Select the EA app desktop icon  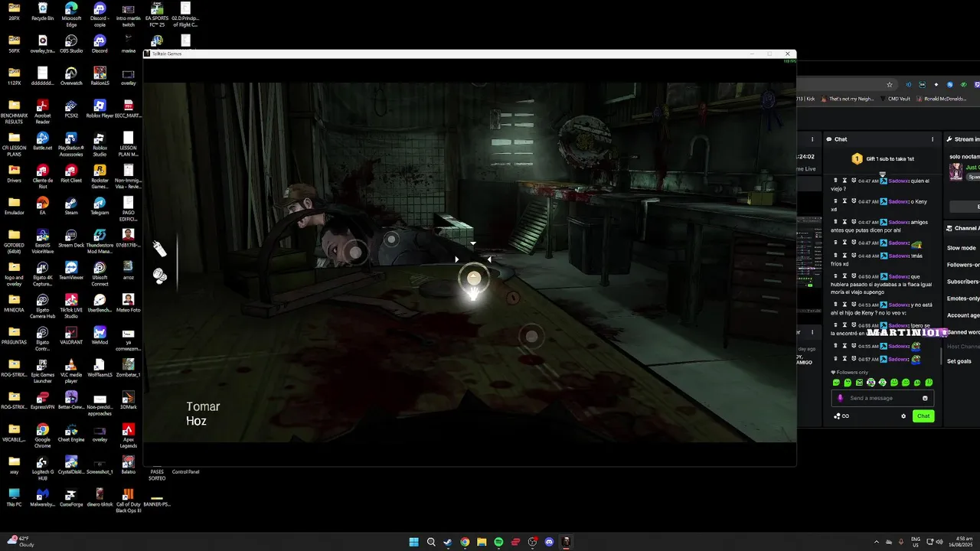point(43,206)
